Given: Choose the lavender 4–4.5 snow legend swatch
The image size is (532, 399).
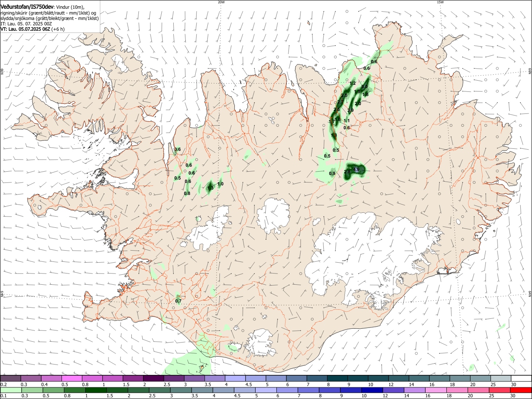Looking at the screenshot, I should click(x=235, y=379).
